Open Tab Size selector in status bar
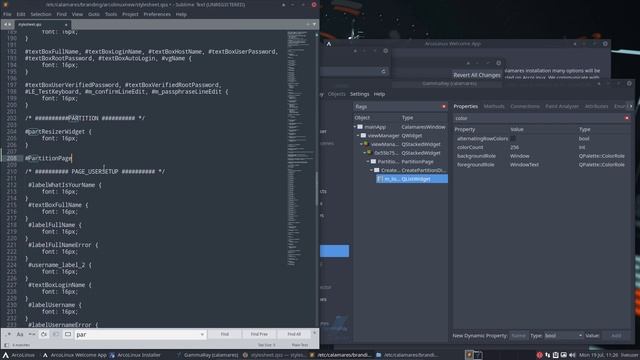The height and width of the screenshot is (360, 640). tap(266, 345)
